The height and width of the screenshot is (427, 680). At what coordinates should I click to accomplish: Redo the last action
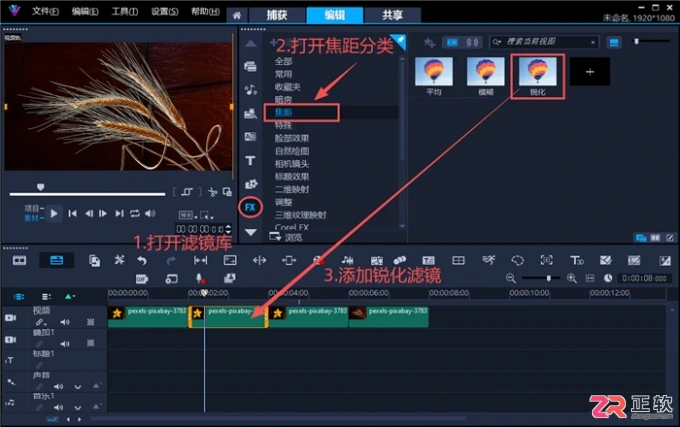[171, 261]
